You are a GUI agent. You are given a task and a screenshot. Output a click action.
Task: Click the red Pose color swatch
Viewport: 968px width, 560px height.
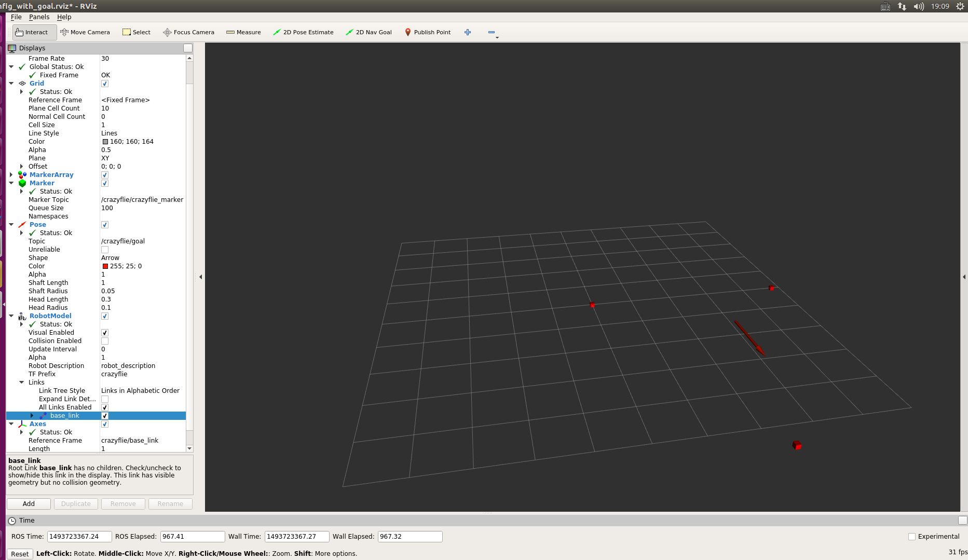pyautogui.click(x=105, y=266)
